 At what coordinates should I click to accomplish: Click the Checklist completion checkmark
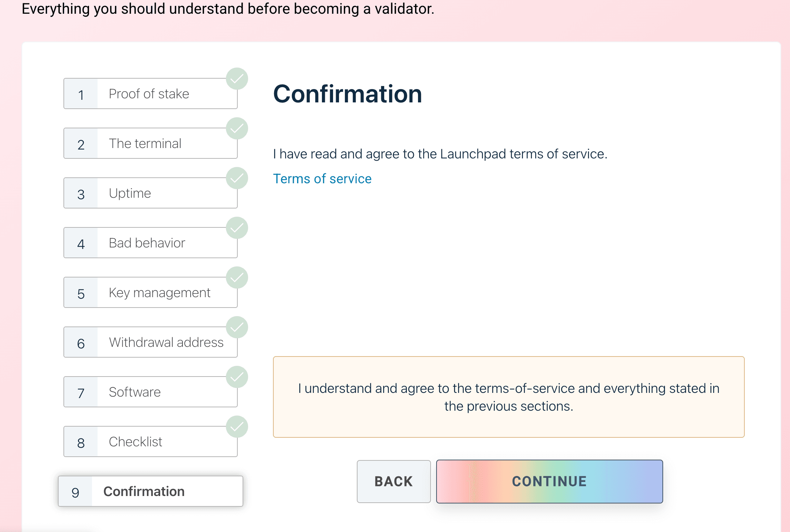[x=237, y=427]
